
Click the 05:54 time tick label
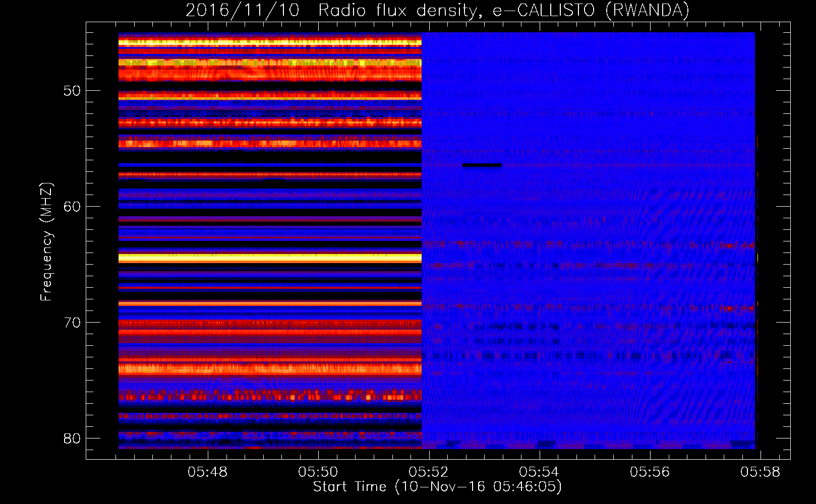click(x=539, y=472)
